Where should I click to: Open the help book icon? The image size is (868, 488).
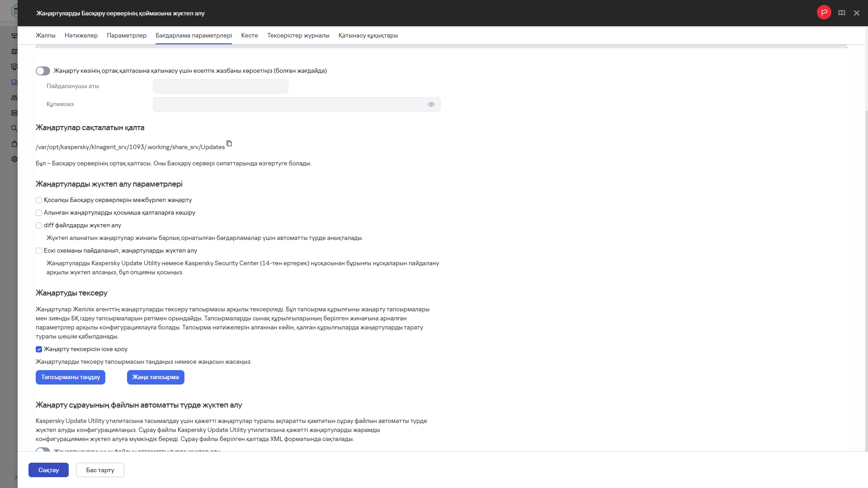pos(841,13)
